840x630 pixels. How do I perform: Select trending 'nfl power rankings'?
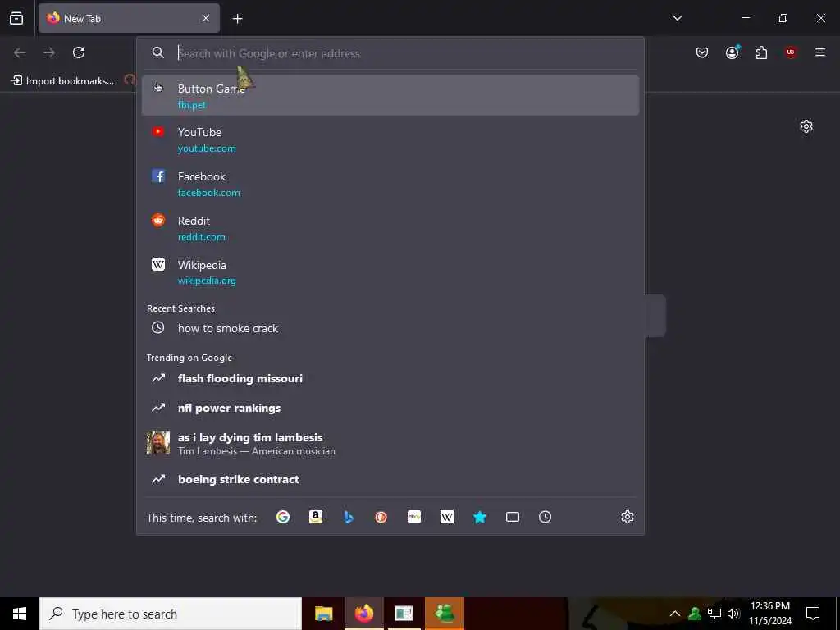click(x=390, y=408)
